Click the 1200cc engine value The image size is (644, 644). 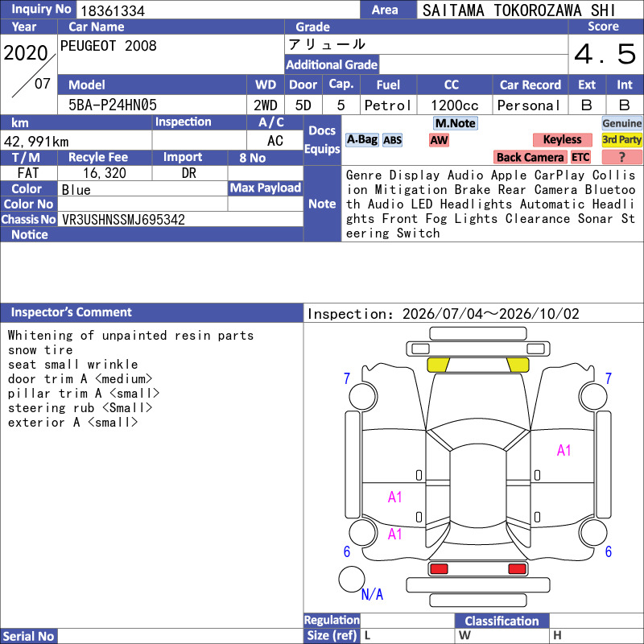point(455,105)
